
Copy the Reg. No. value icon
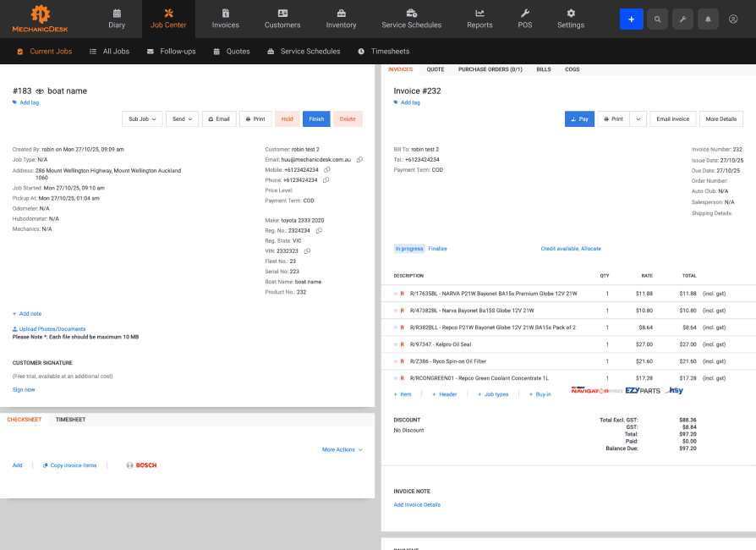click(319, 231)
